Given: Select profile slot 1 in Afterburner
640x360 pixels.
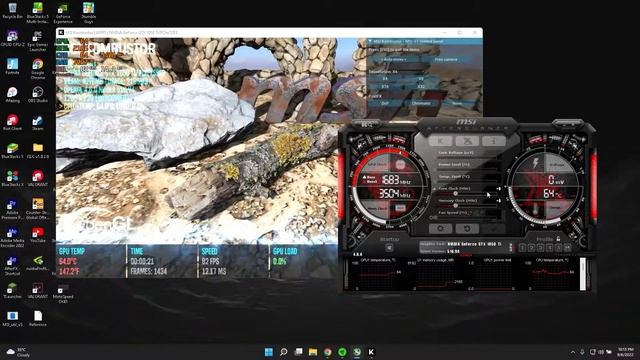Looking at the screenshot, I should pyautogui.click(x=522, y=248).
